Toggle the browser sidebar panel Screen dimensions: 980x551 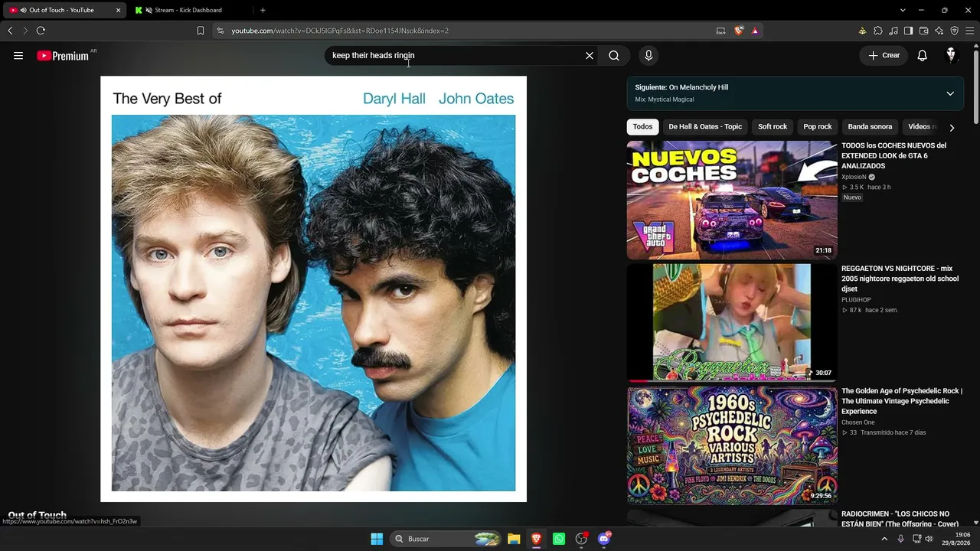[908, 31]
